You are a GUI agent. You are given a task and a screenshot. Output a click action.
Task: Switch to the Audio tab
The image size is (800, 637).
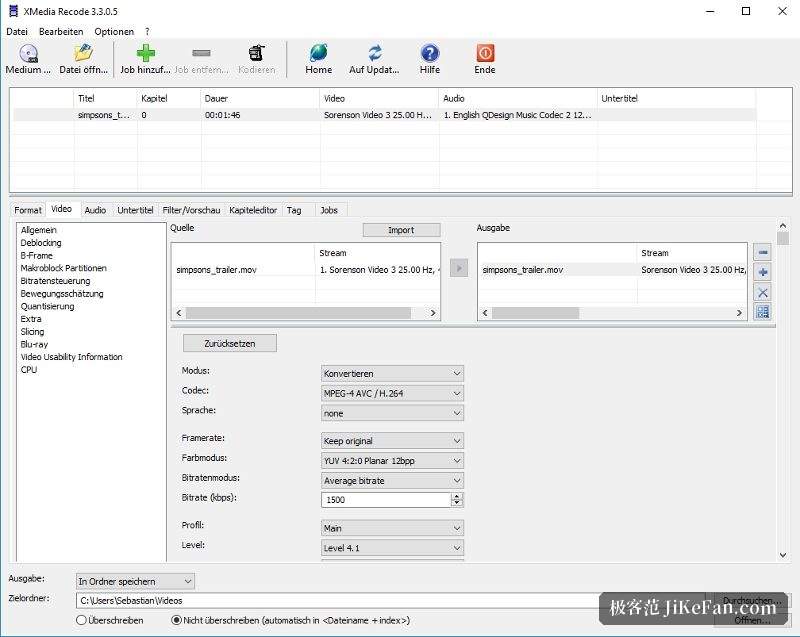click(95, 210)
